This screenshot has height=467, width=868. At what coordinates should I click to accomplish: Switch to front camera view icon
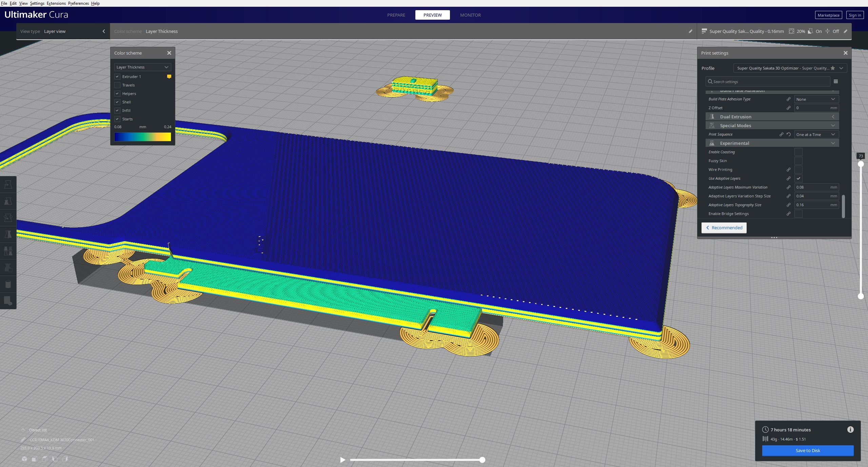pos(35,459)
